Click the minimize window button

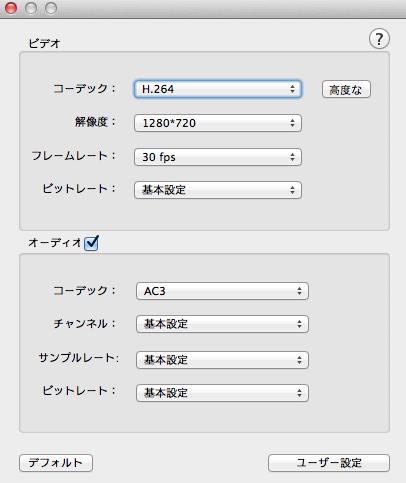(x=31, y=8)
